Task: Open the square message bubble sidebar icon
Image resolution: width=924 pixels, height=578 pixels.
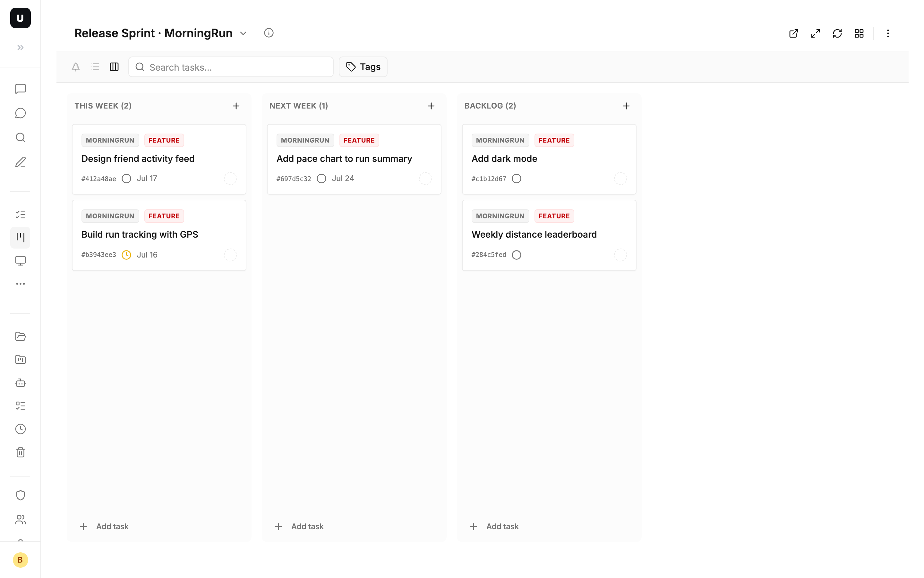Action: (20, 89)
